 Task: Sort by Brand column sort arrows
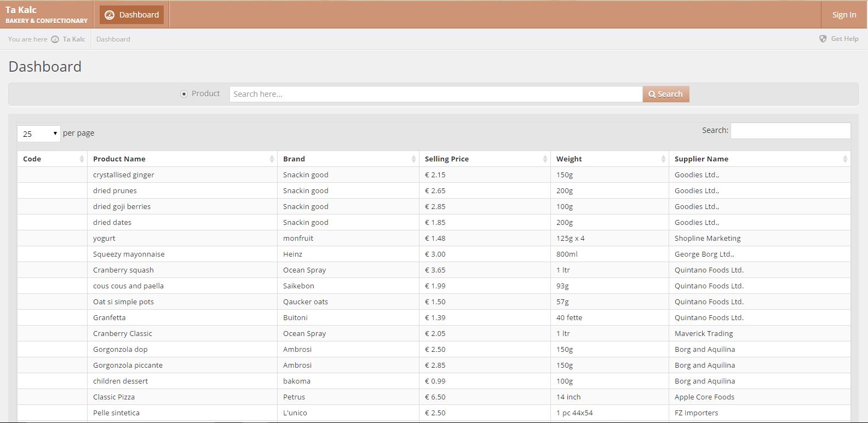pos(413,159)
